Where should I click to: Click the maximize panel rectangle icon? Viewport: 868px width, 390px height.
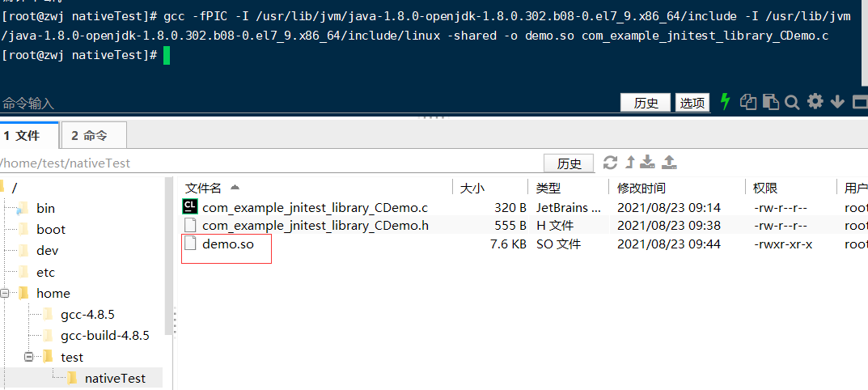coord(860,103)
